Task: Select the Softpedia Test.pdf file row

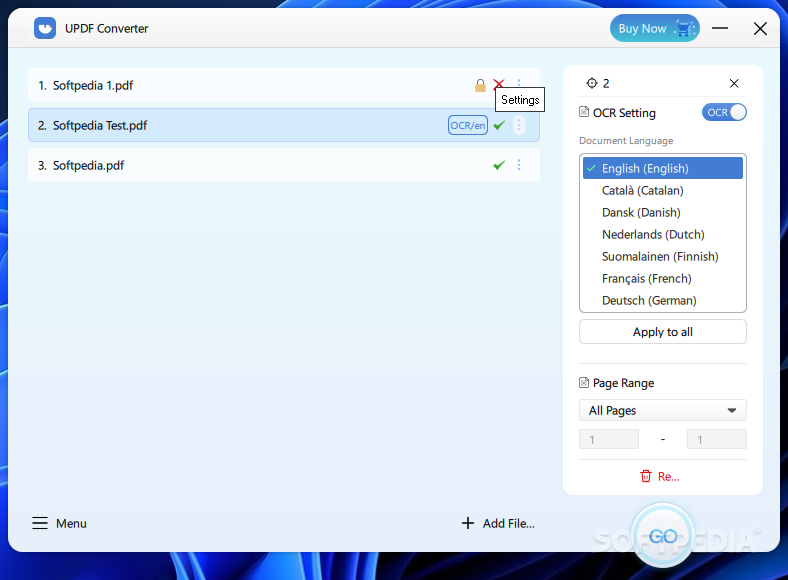Action: tap(284, 125)
